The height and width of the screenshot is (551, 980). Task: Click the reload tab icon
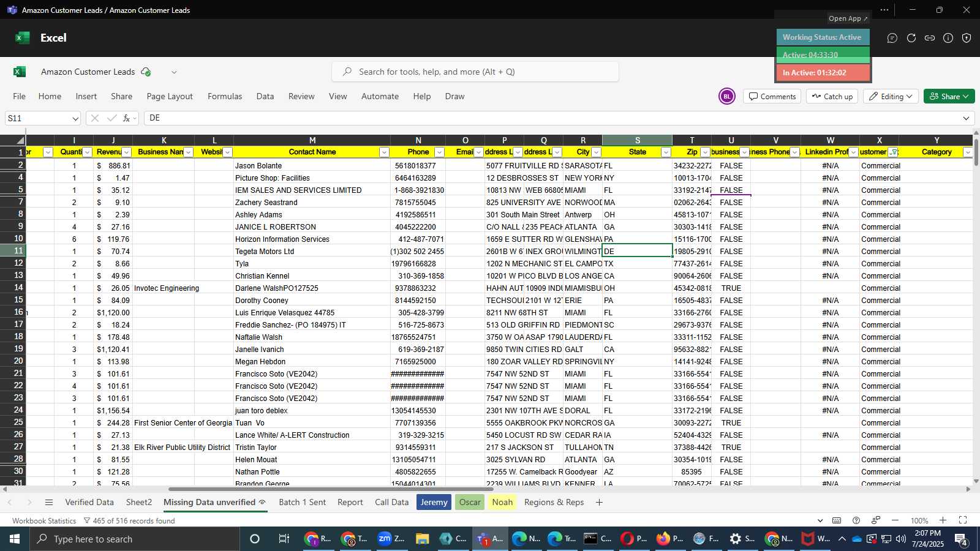[911, 38]
